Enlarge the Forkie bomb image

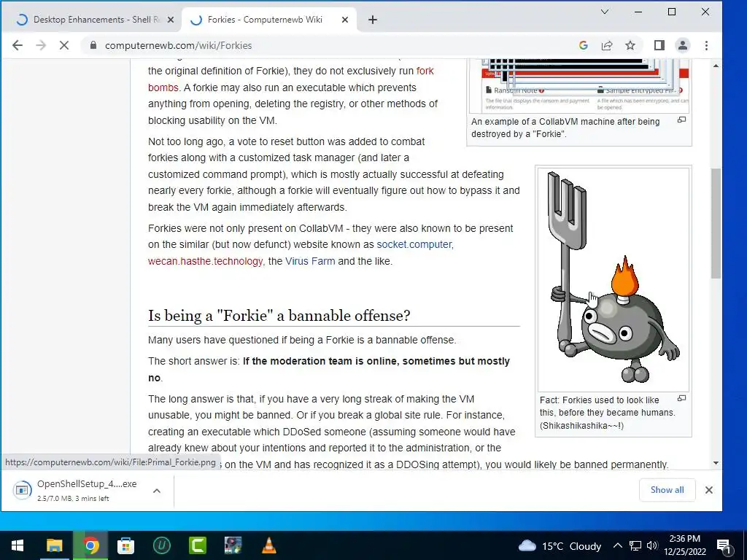point(682,398)
